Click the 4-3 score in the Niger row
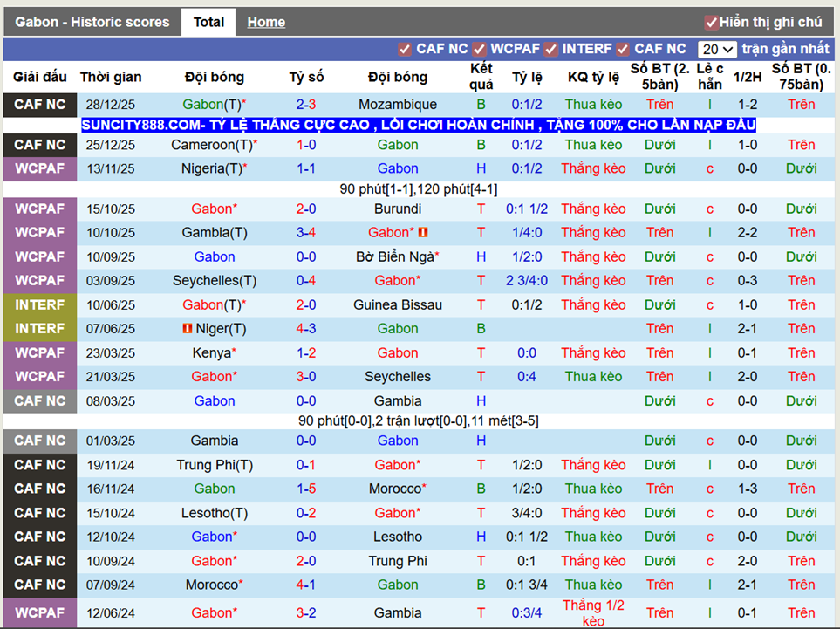 coord(306,328)
